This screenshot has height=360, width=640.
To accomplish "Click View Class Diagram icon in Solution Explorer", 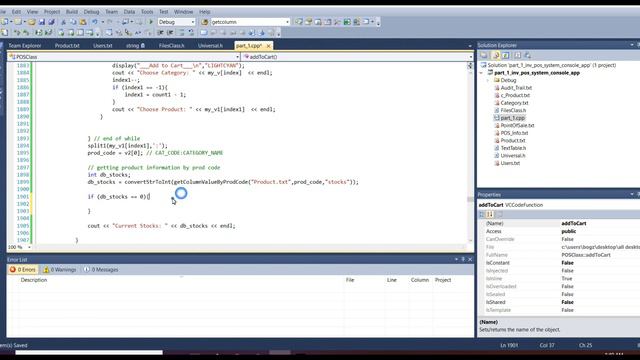I will pos(527,55).
